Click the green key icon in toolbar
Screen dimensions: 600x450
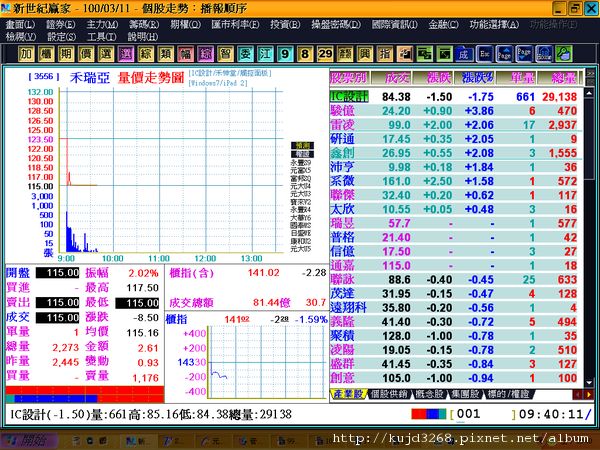click(x=564, y=54)
